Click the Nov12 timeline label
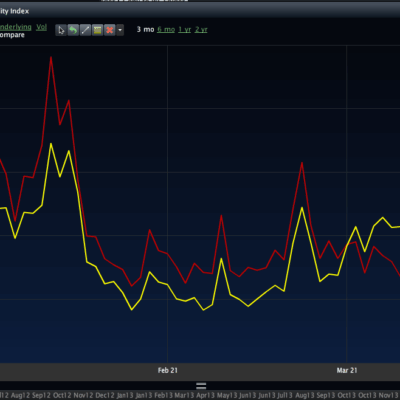 [83, 396]
